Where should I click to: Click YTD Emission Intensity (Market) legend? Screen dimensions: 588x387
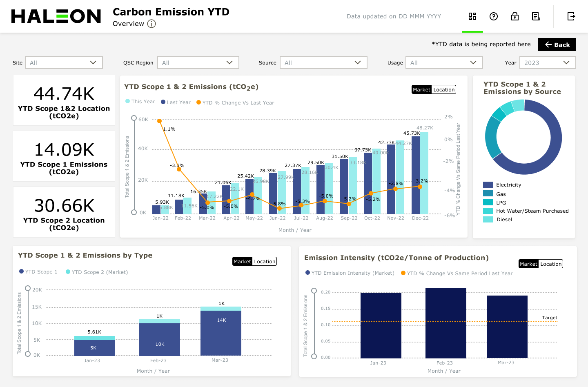pos(350,273)
